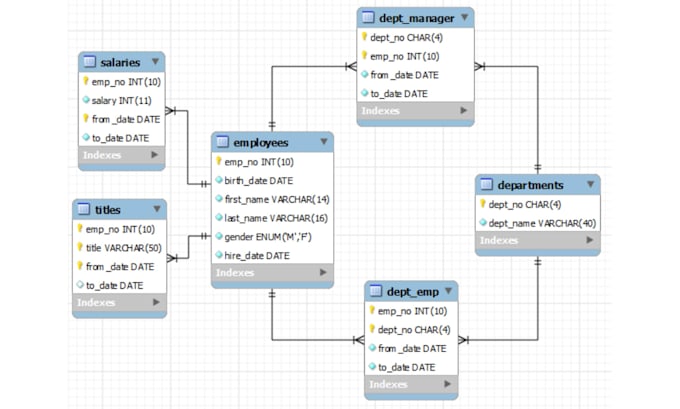
Task: Select 'dept_no CHAR(4)' in departments table
Action: pos(525,205)
